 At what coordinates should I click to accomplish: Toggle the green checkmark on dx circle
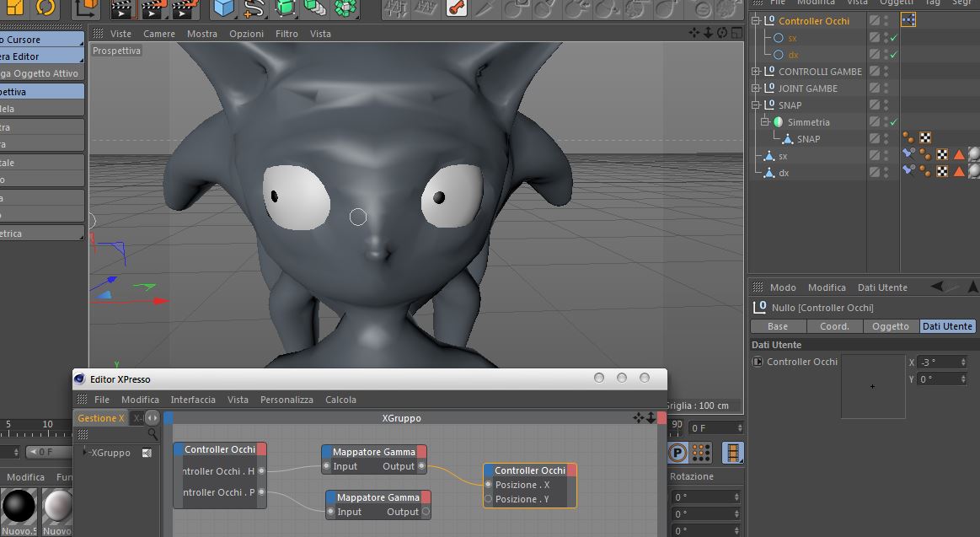pyautogui.click(x=894, y=55)
